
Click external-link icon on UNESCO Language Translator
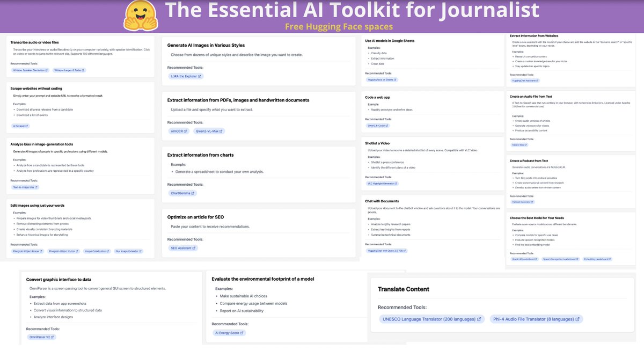click(x=479, y=319)
